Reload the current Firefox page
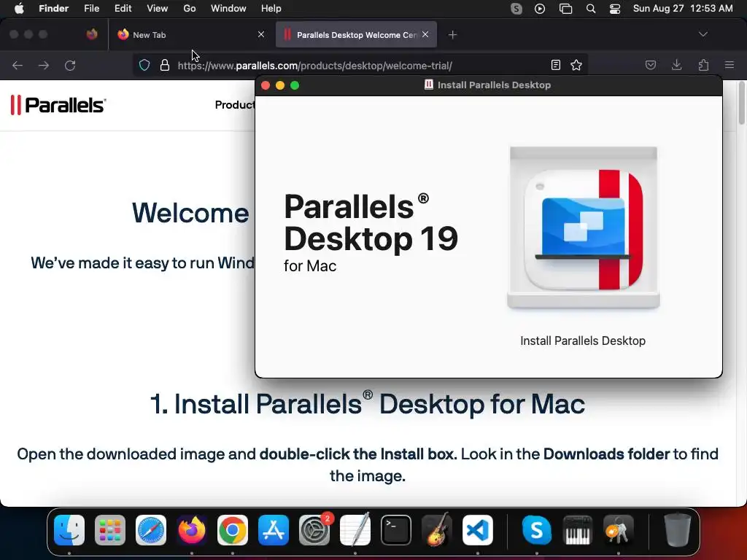 (70, 65)
